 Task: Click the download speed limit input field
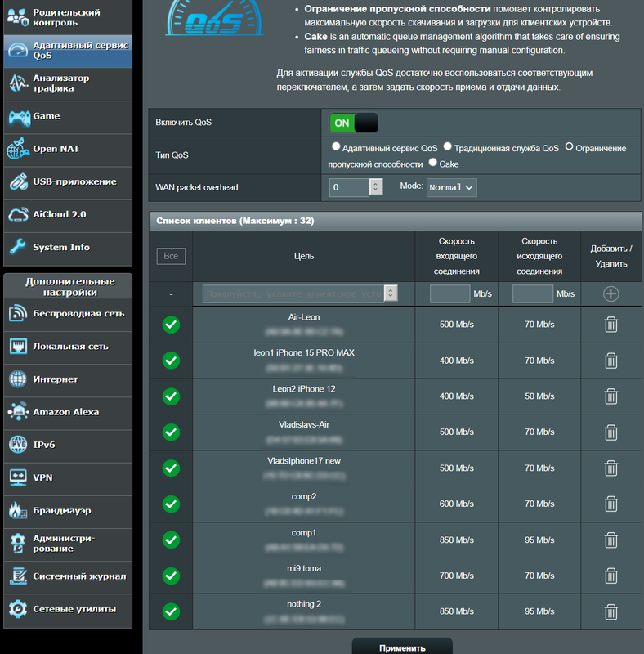(450, 293)
